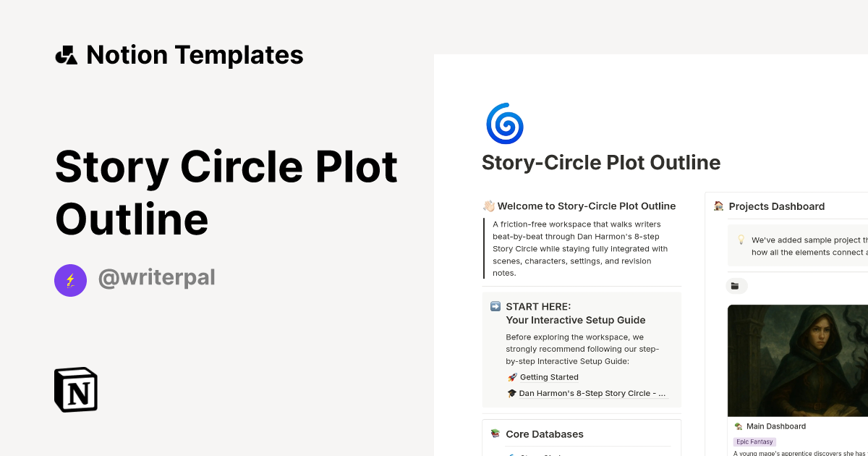Click the Notion logo icon at the bottom left

coord(75,389)
